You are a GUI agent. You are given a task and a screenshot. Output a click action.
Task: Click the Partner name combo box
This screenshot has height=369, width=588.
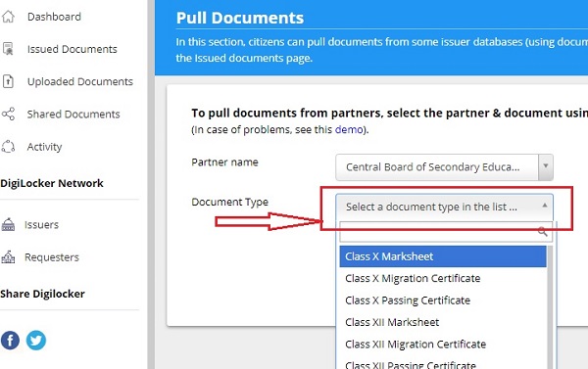444,167
